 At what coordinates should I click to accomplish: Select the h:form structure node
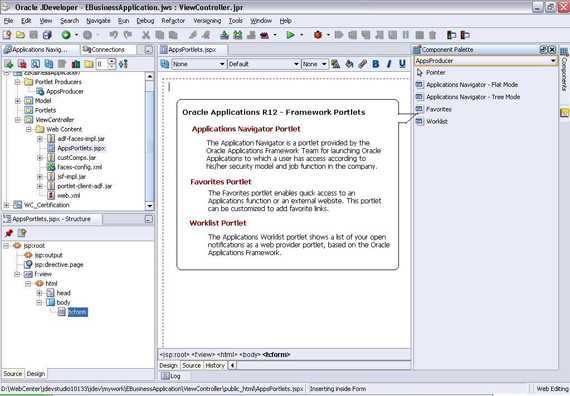78,312
